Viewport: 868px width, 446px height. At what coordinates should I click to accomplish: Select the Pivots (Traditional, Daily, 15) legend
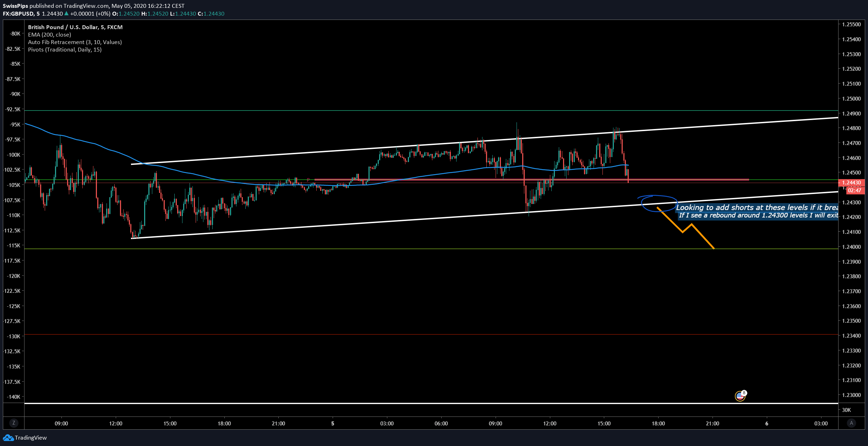pos(65,49)
